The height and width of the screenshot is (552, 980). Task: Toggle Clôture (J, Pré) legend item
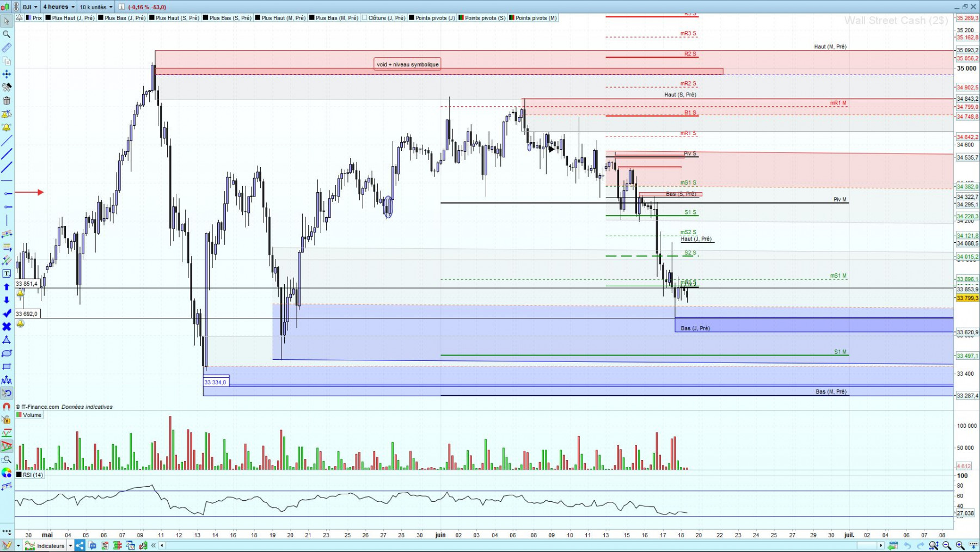(383, 18)
